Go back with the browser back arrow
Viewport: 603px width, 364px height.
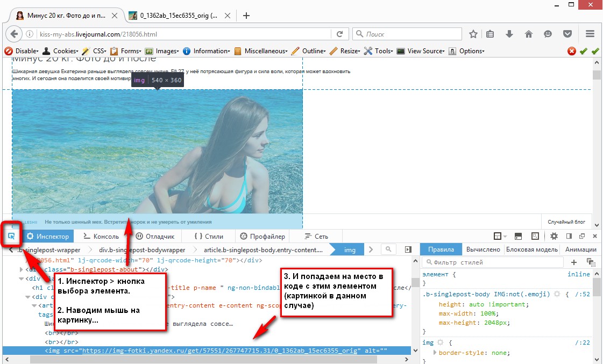coord(14,34)
